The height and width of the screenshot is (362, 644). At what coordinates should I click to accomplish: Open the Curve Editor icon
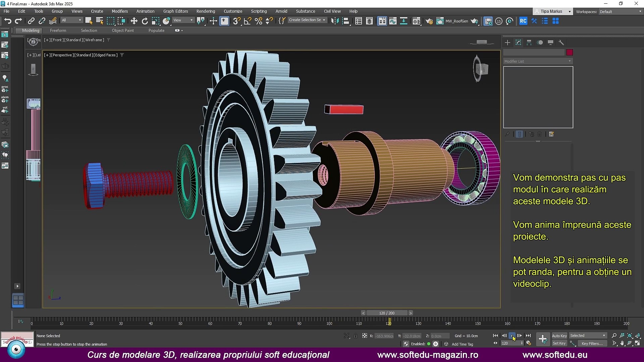[x=393, y=21]
